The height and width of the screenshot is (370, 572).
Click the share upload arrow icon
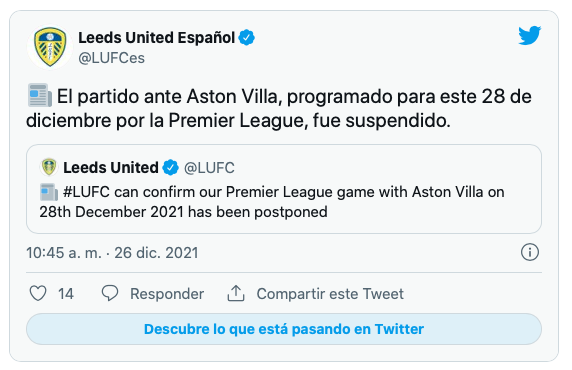pos(236,293)
